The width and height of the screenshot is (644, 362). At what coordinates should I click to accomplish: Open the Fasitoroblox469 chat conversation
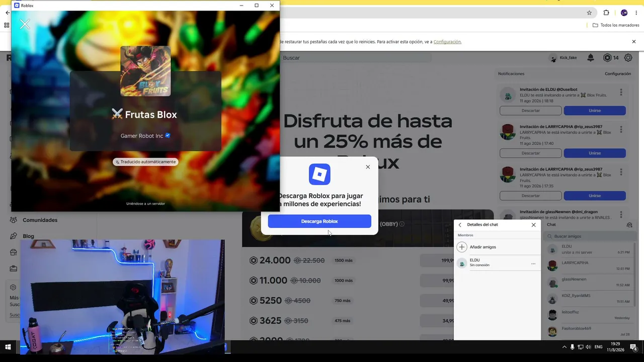click(x=588, y=331)
